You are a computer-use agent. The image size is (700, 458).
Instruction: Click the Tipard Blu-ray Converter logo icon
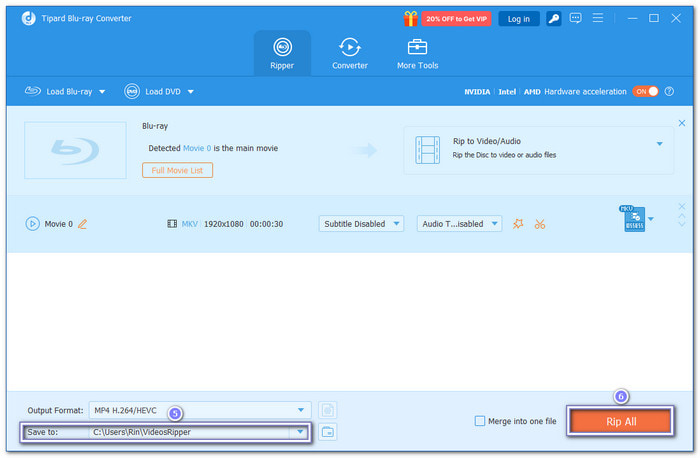[x=29, y=18]
